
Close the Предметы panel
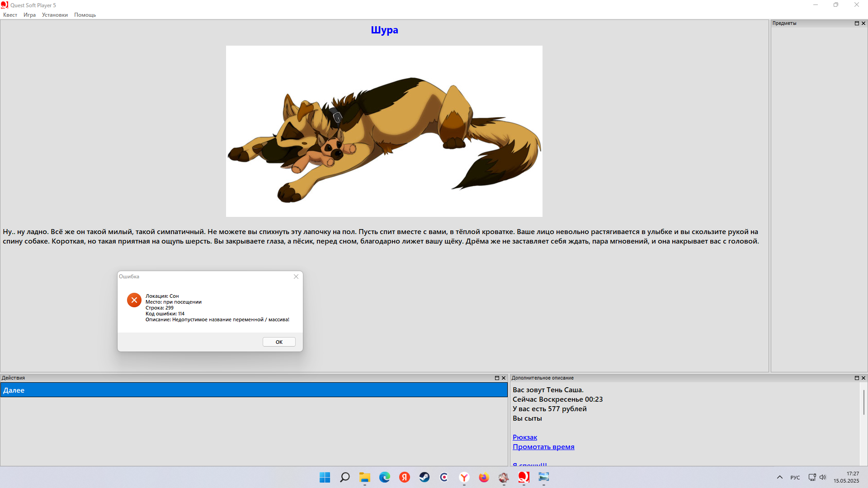click(863, 23)
